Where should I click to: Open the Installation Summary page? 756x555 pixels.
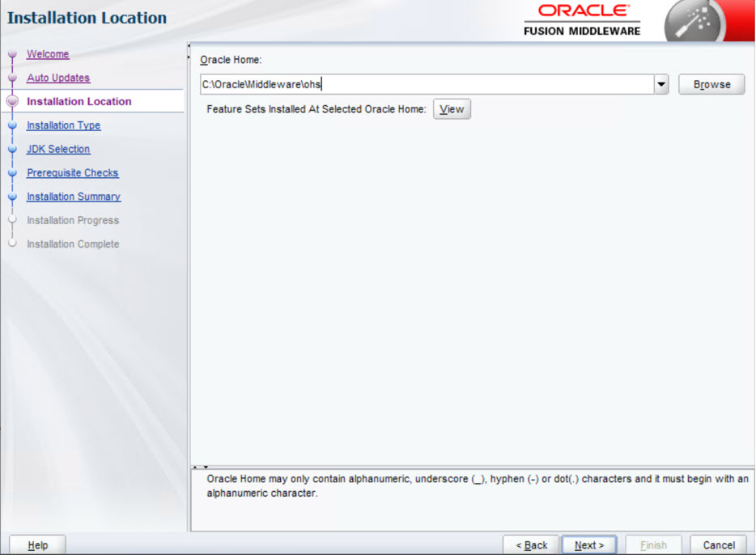point(73,197)
